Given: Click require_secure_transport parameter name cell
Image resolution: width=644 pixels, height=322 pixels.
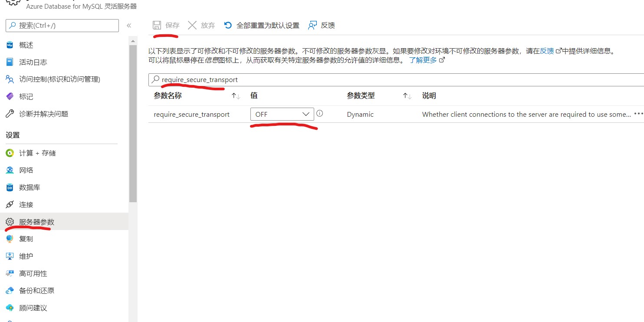Looking at the screenshot, I should tap(191, 114).
